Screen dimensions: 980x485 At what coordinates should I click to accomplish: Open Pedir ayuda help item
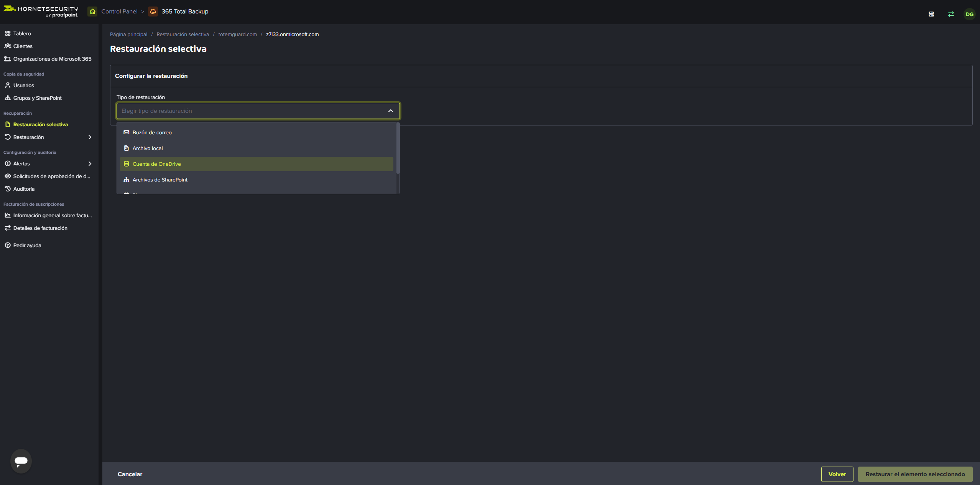pyautogui.click(x=27, y=245)
